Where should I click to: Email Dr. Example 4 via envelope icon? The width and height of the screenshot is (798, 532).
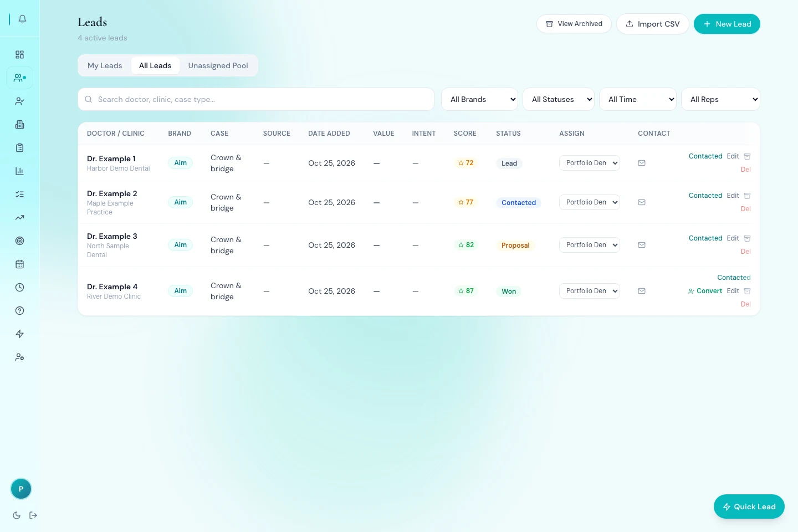642,291
